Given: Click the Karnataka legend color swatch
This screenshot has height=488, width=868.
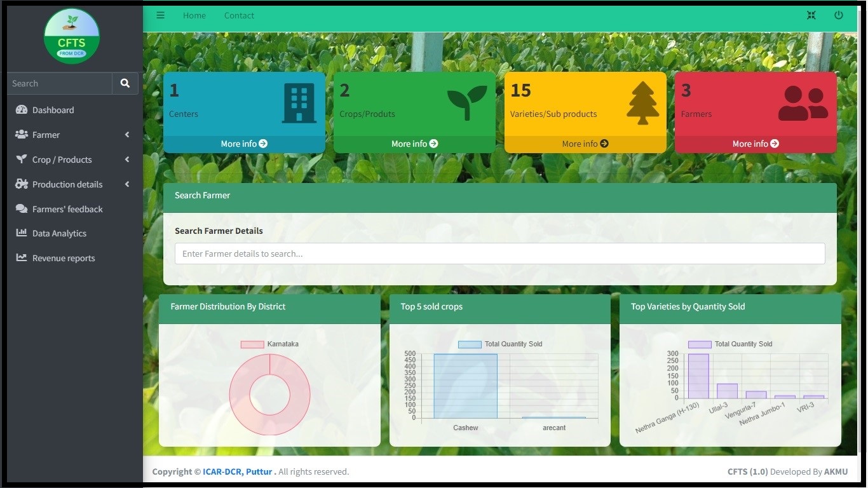Looking at the screenshot, I should (x=252, y=344).
